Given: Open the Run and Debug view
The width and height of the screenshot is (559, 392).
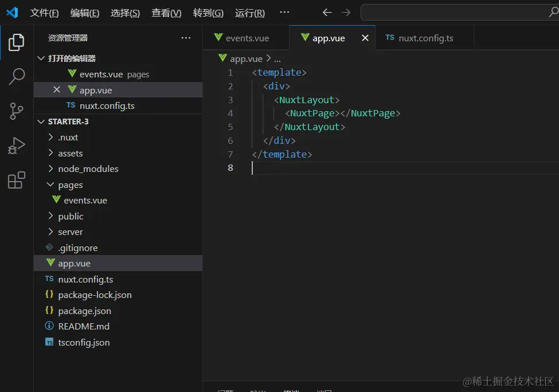Looking at the screenshot, I should pyautogui.click(x=17, y=146).
